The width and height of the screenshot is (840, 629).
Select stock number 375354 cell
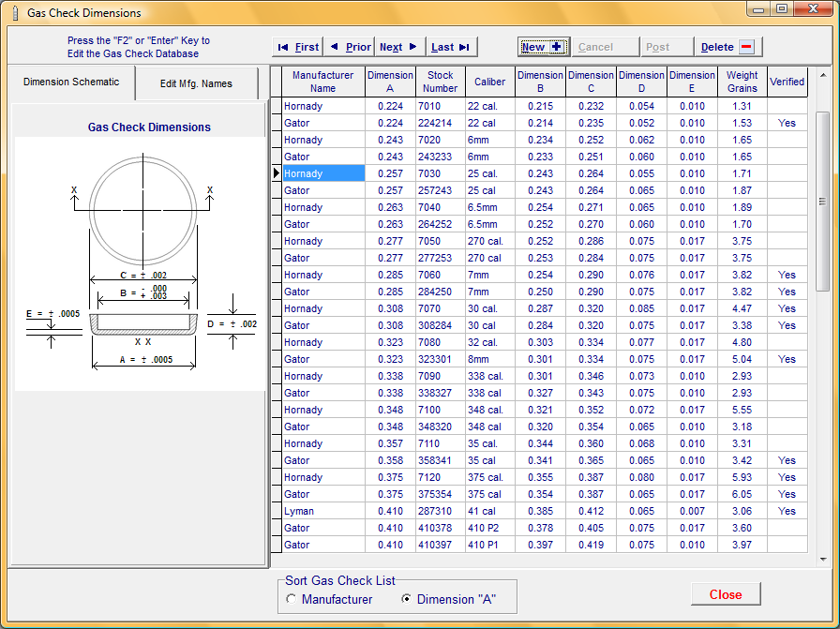coord(441,494)
